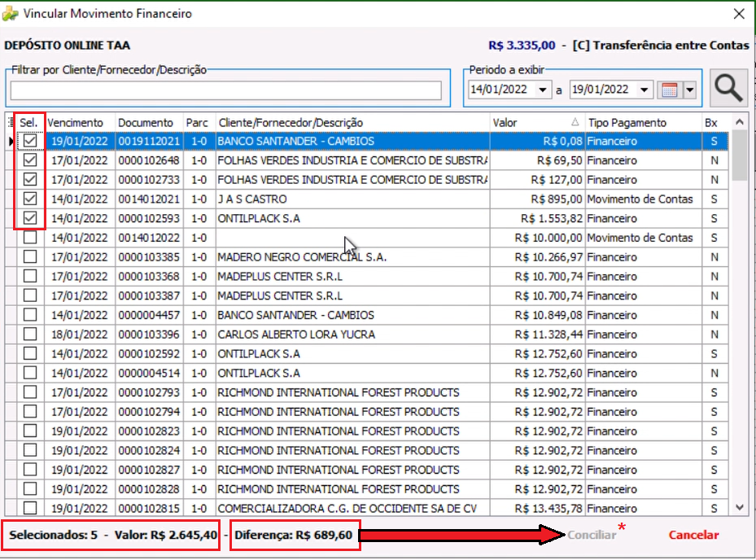Click the DEPÓSITO ONLINE TAA heading
Viewport: 756px width, 560px height.
[67, 46]
